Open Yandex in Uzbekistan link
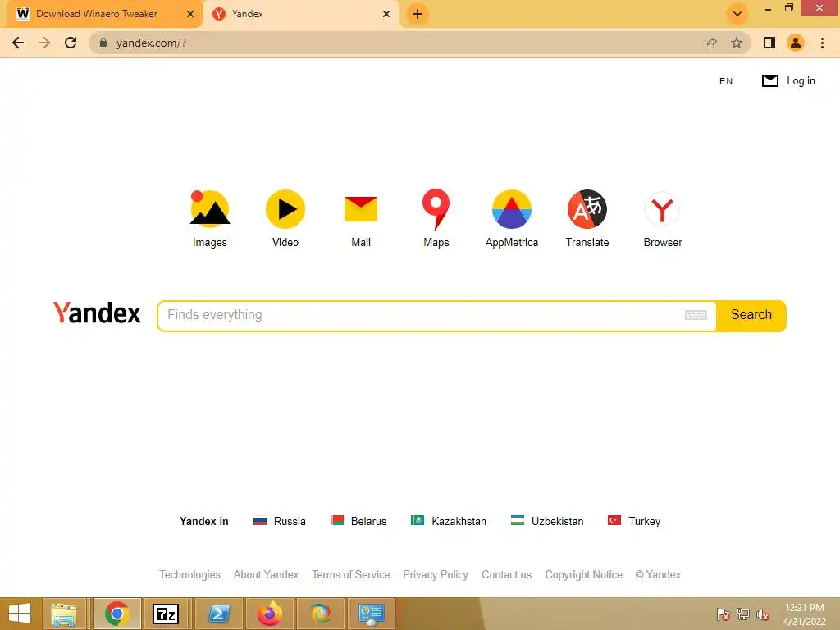This screenshot has height=630, width=840. (547, 521)
